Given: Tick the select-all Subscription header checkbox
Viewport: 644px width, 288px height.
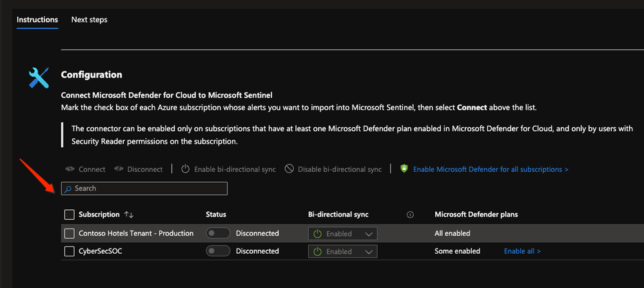Looking at the screenshot, I should [x=70, y=215].
